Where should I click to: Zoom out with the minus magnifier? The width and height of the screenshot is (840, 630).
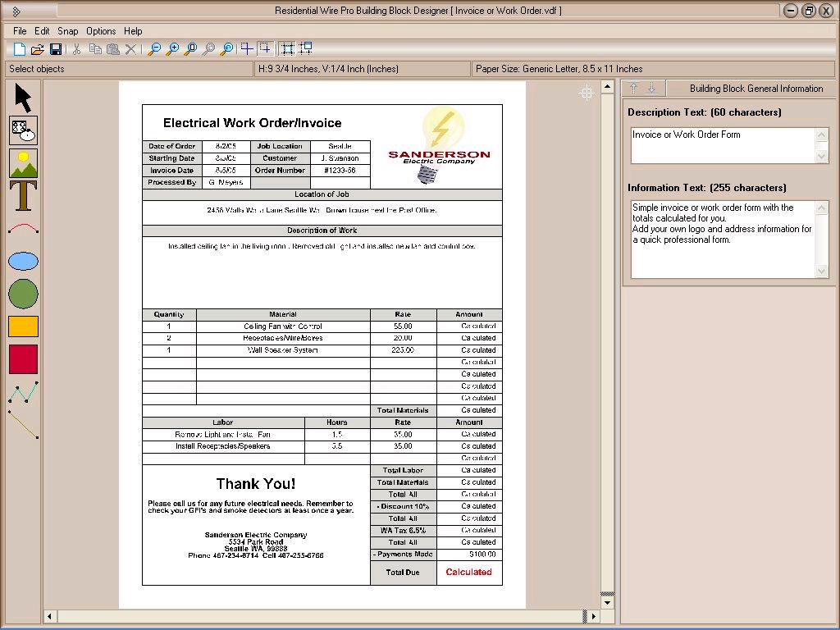[x=154, y=49]
